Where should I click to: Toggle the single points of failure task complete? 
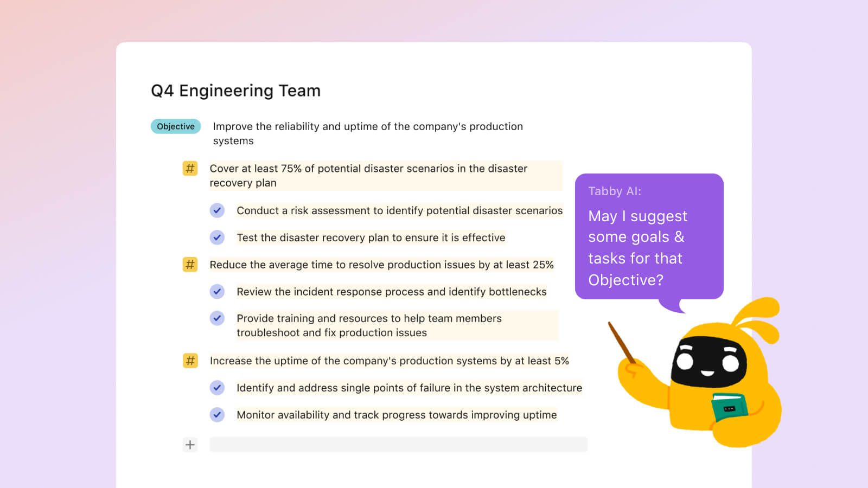coord(218,388)
